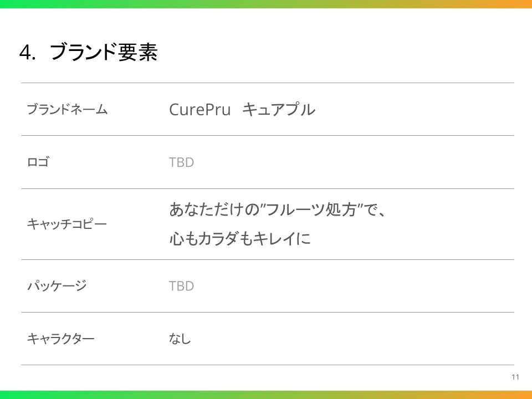Click the キャッチコピー row label
Image resolution: width=532 pixels, height=399 pixels.
coord(67,224)
